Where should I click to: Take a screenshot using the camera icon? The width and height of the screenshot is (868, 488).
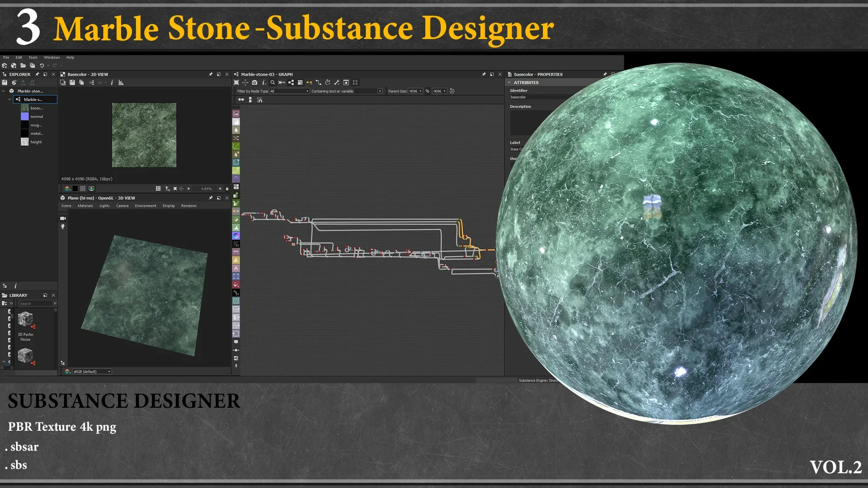tap(255, 82)
